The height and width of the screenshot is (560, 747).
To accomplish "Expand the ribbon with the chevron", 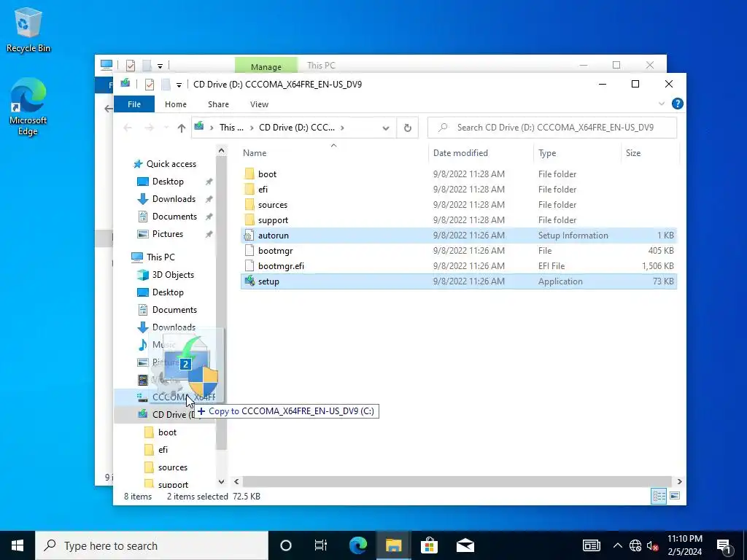I will tap(661, 104).
